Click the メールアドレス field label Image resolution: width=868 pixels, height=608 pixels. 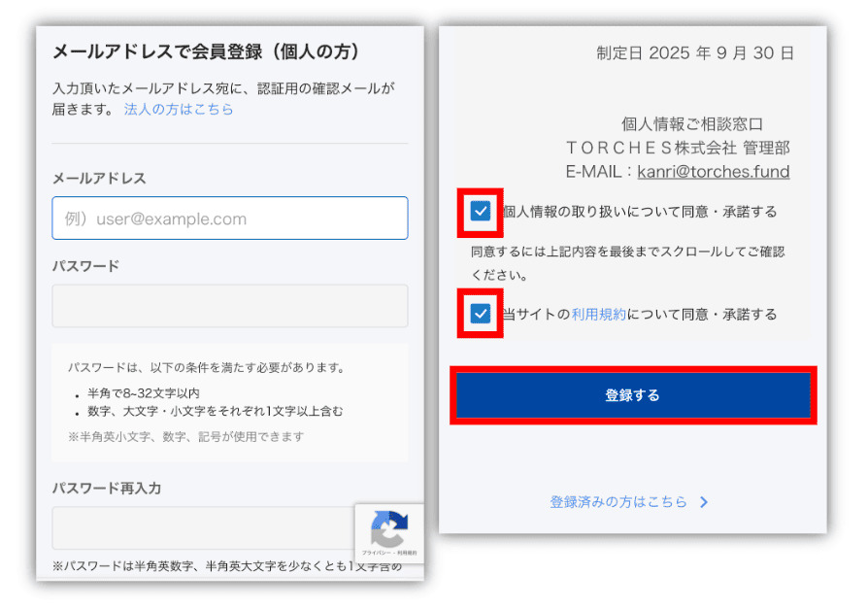click(99, 178)
